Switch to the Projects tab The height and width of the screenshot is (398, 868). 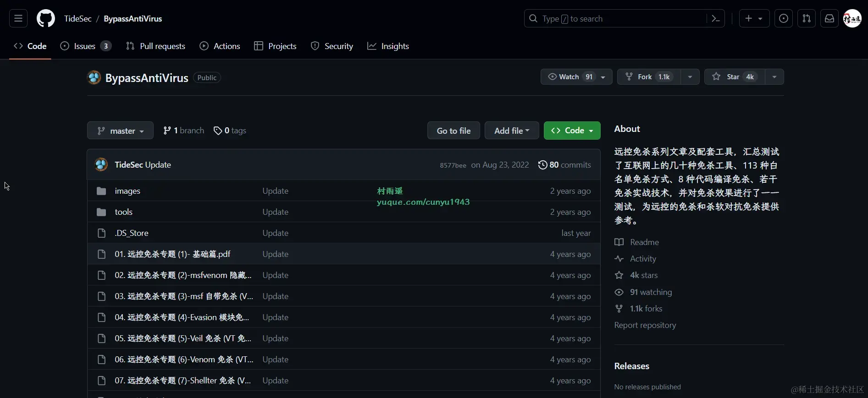click(275, 46)
